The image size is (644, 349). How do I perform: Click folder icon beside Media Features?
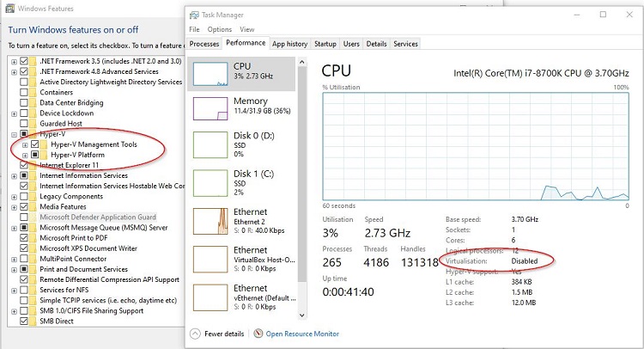tap(33, 207)
